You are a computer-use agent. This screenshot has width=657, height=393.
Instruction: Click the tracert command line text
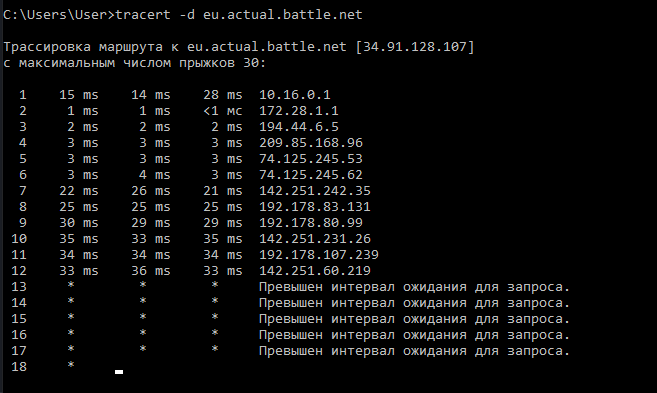coord(182,15)
